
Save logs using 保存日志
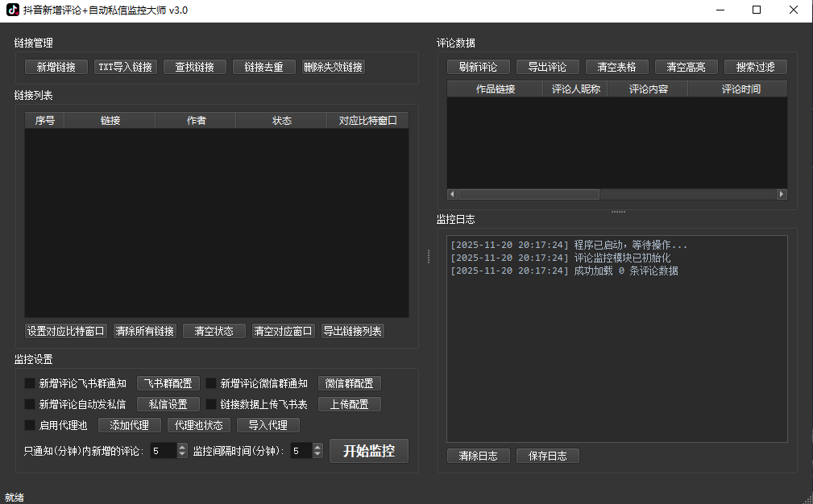[x=548, y=455]
